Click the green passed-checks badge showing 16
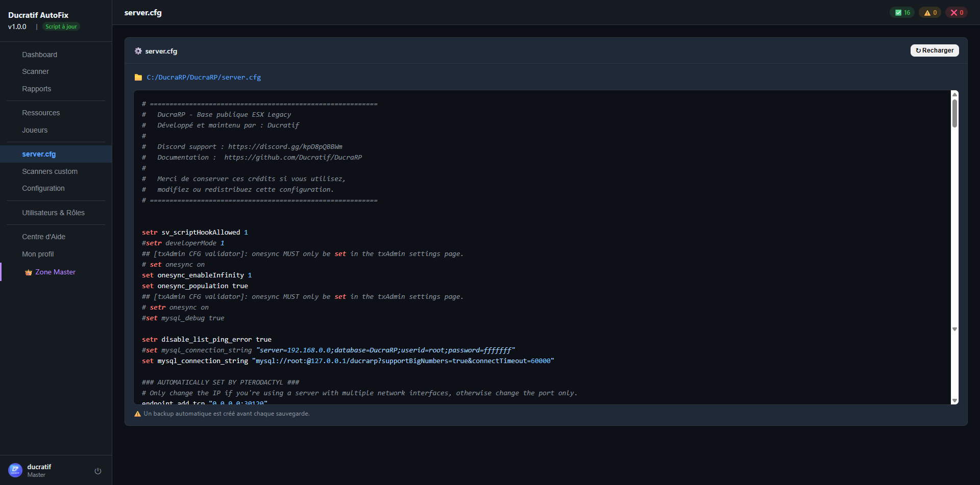Screen dimensions: 980x485 coord(902,12)
